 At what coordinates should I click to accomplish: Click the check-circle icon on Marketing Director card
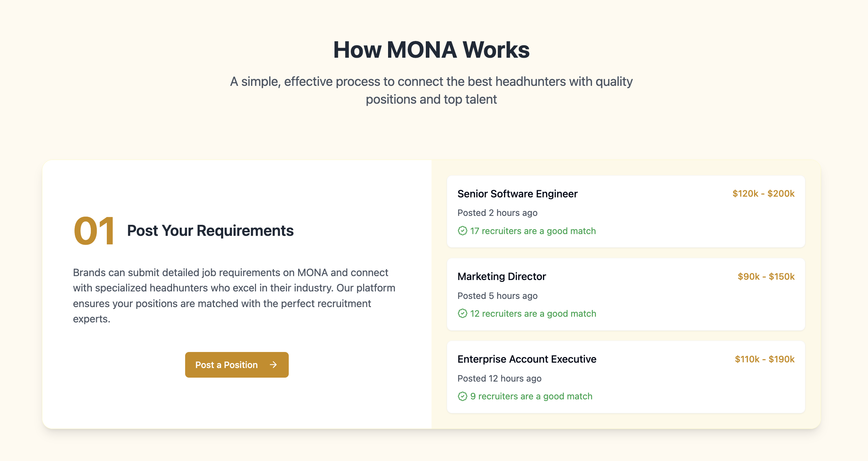pyautogui.click(x=462, y=314)
